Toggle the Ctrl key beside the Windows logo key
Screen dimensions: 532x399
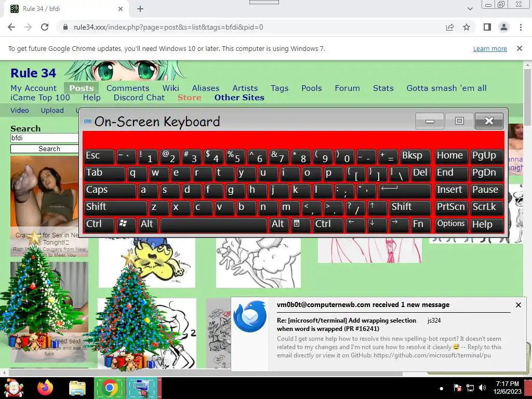(99, 224)
